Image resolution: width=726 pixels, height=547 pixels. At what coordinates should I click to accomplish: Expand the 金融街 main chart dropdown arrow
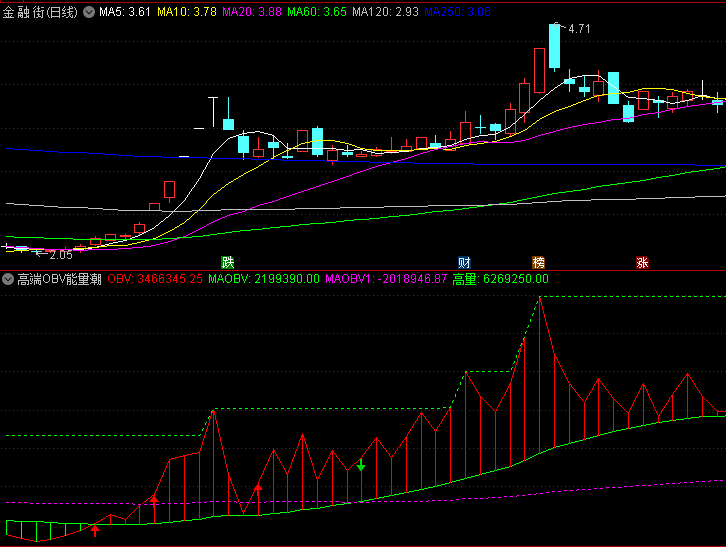(90, 11)
